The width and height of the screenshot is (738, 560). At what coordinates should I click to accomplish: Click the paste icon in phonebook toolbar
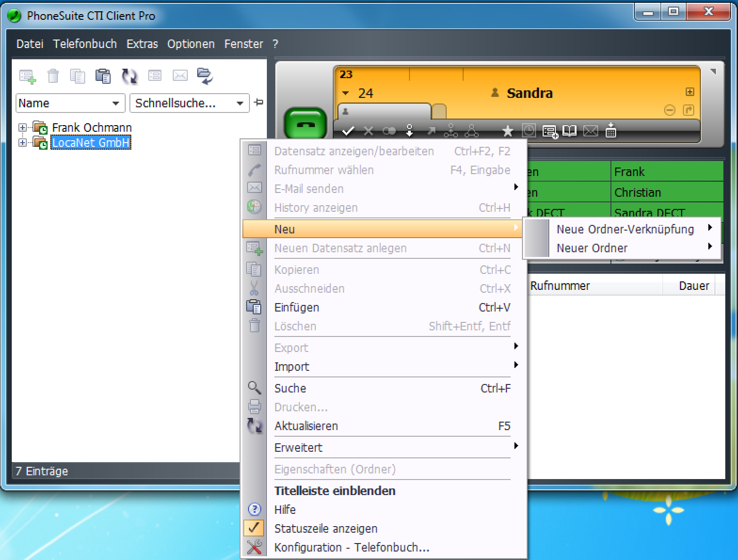103,76
